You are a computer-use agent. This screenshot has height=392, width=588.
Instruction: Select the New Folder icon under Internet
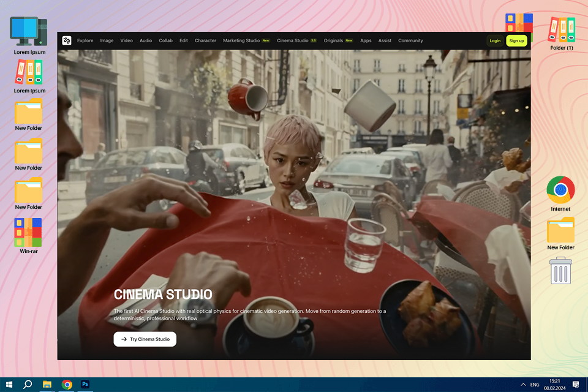pyautogui.click(x=560, y=234)
